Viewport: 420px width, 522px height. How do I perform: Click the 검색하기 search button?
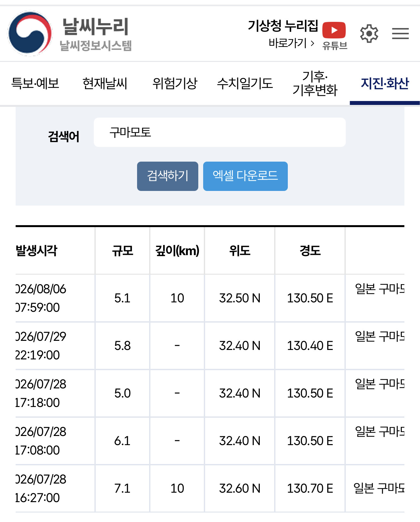tap(168, 176)
